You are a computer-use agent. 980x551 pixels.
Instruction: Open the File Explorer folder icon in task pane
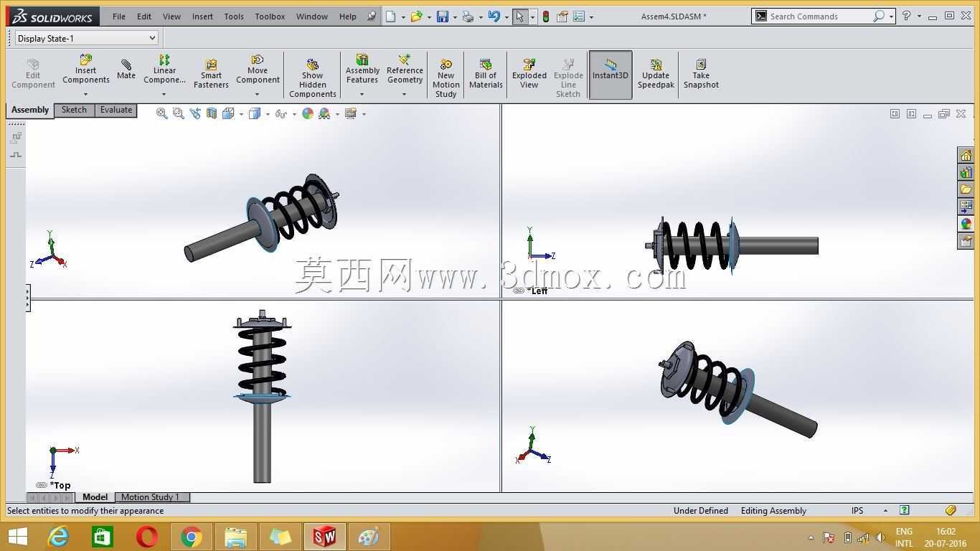coord(966,189)
